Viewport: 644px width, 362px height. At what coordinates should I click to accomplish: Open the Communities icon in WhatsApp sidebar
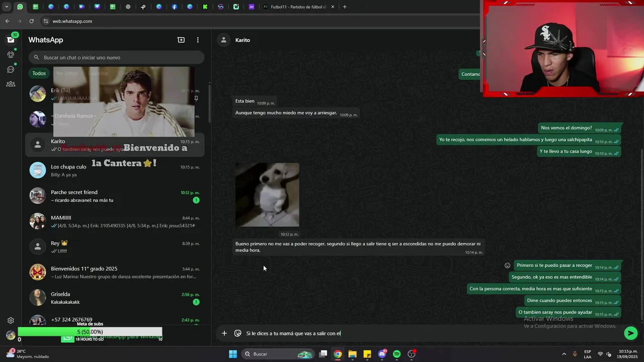(11, 84)
